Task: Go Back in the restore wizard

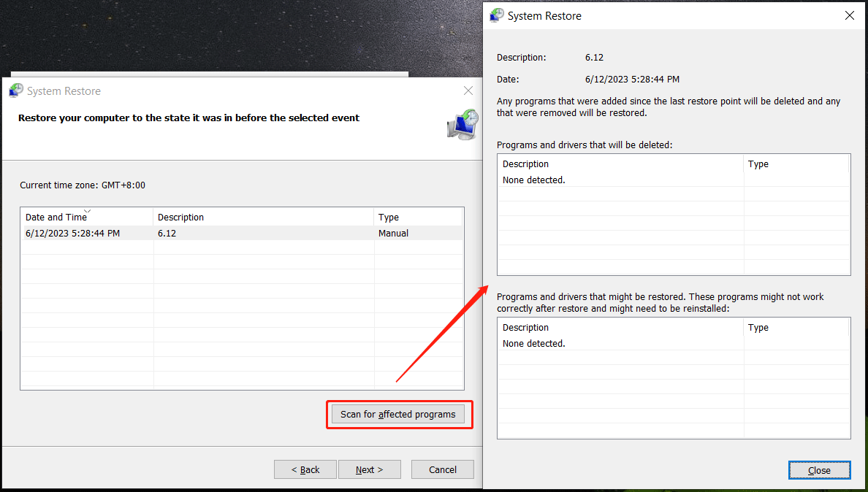Action: (x=305, y=469)
